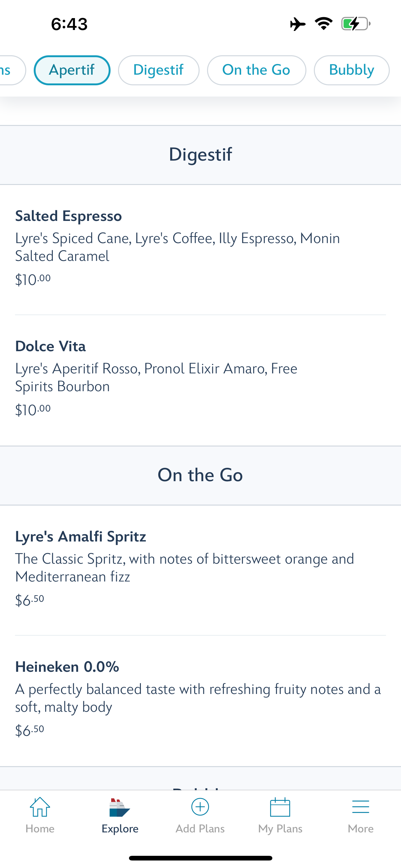Viewport: 401px width, 868px height.
Task: Tap the Wi-Fi status icon
Action: coord(324,24)
